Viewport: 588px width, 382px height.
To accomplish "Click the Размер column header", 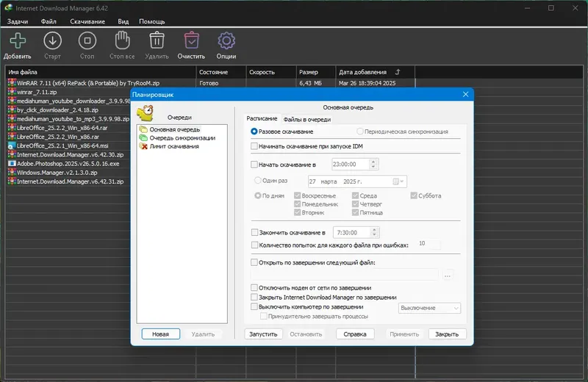I will point(316,72).
